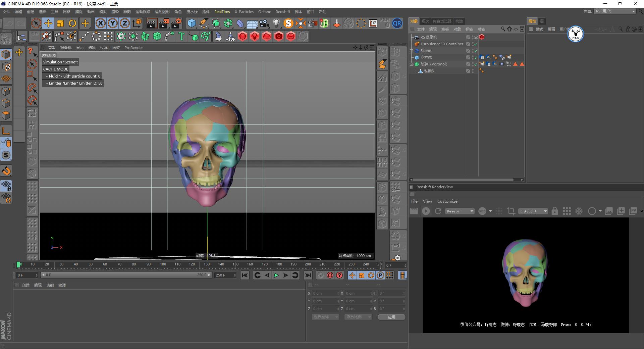This screenshot has height=349, width=644.
Task: Expand the Scene object hierarchy
Action: (x=412, y=51)
